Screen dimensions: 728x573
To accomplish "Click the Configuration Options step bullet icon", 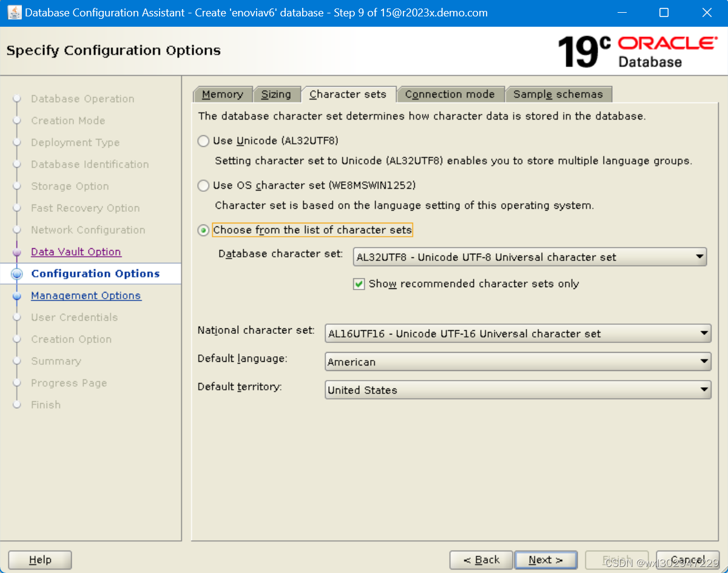I will (17, 274).
